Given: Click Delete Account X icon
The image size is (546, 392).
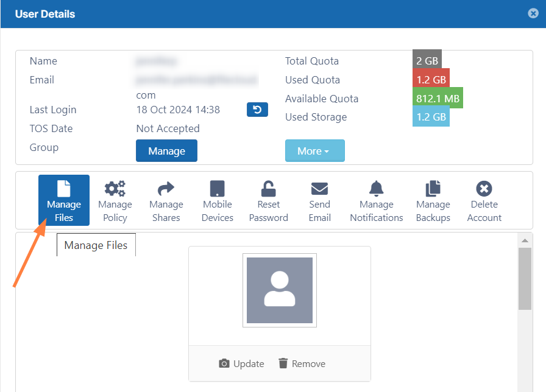Looking at the screenshot, I should [x=484, y=189].
